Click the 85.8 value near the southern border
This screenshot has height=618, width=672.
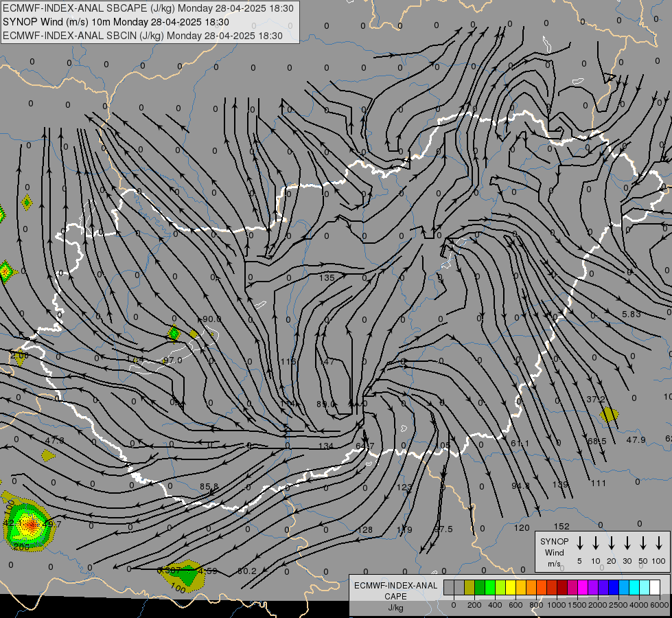point(209,486)
